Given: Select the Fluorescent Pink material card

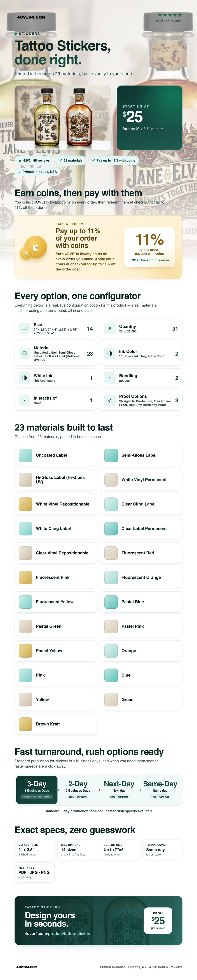Looking at the screenshot, I should [56, 577].
